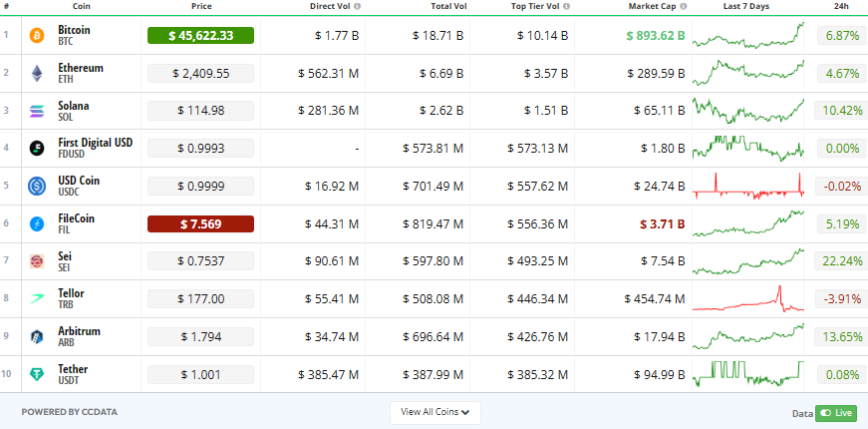Click USD Coin total volume $ 701.49 M

point(433,186)
